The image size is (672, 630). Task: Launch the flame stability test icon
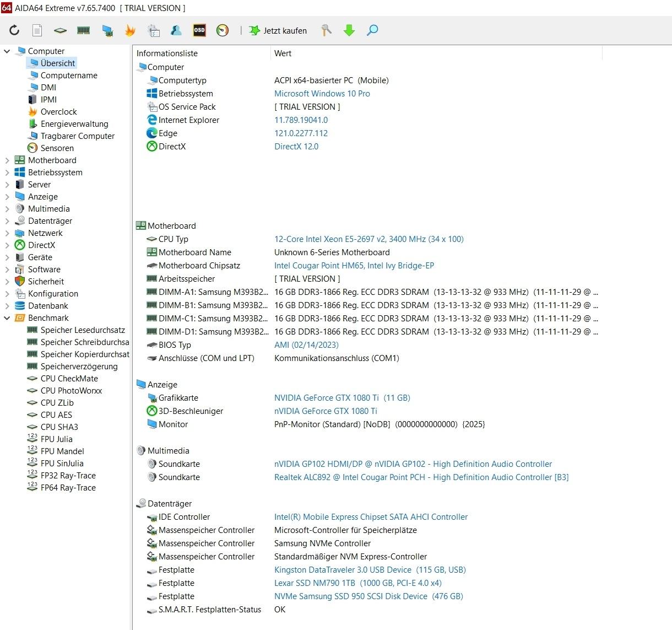click(x=130, y=30)
